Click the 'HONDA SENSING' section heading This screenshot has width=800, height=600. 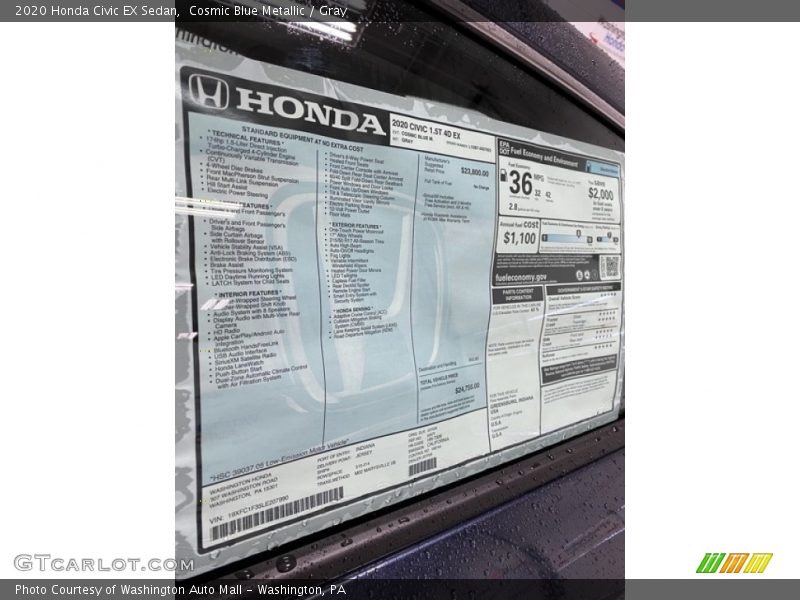352,310
